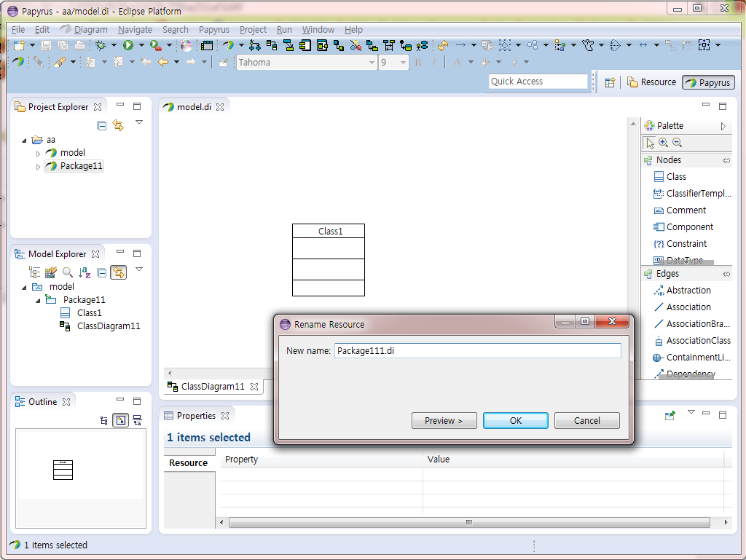This screenshot has width=746, height=560.
Task: Click the green Run button in toolbar
Action: (x=128, y=45)
